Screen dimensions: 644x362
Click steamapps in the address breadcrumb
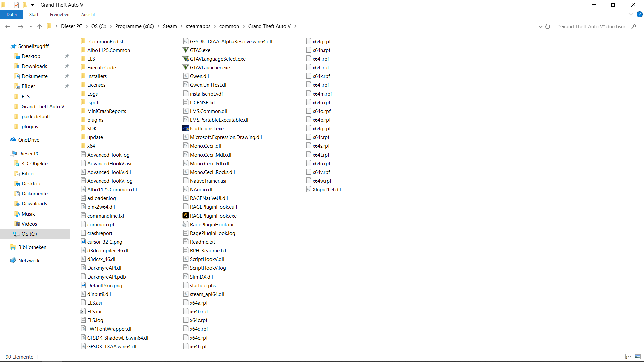pyautogui.click(x=198, y=26)
